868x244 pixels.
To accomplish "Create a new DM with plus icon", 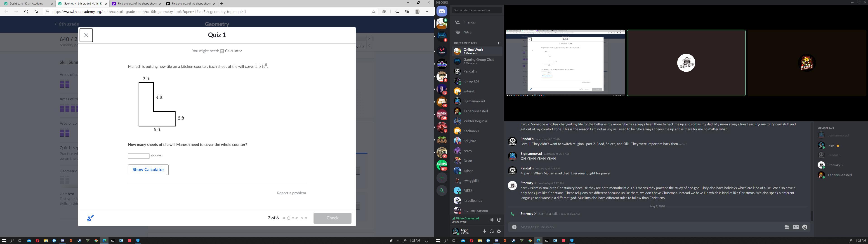I will [498, 43].
